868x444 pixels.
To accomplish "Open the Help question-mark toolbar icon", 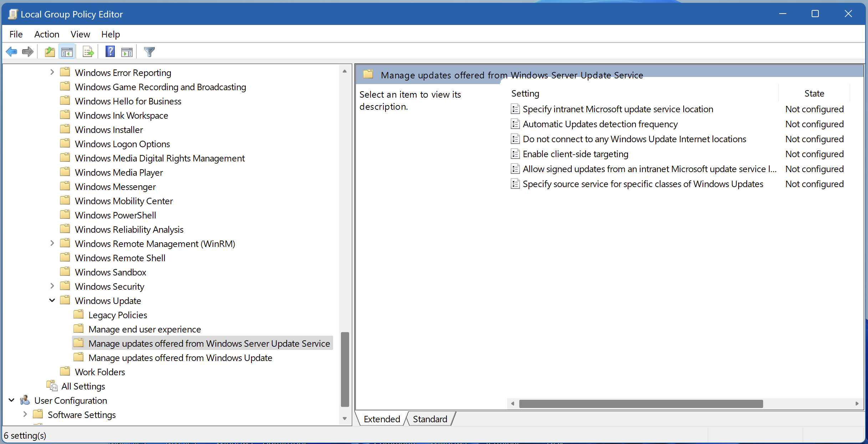I will tap(110, 52).
